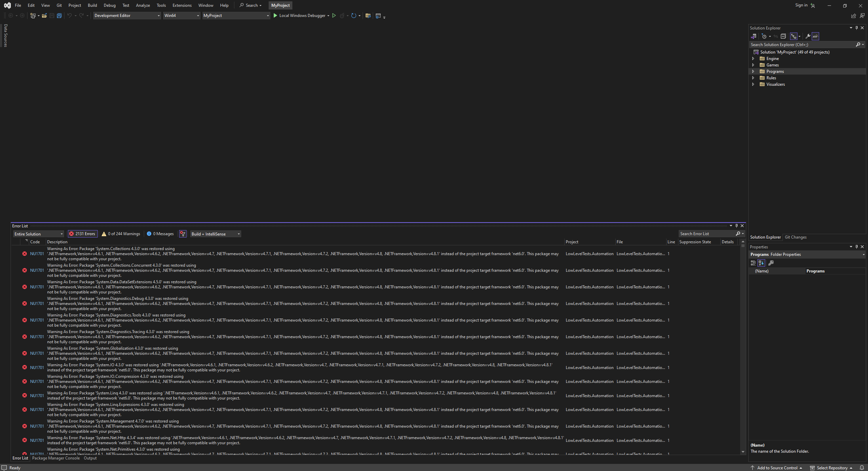Expand the Visualizers folder
Screen dimensions: 868x471
(753, 84)
